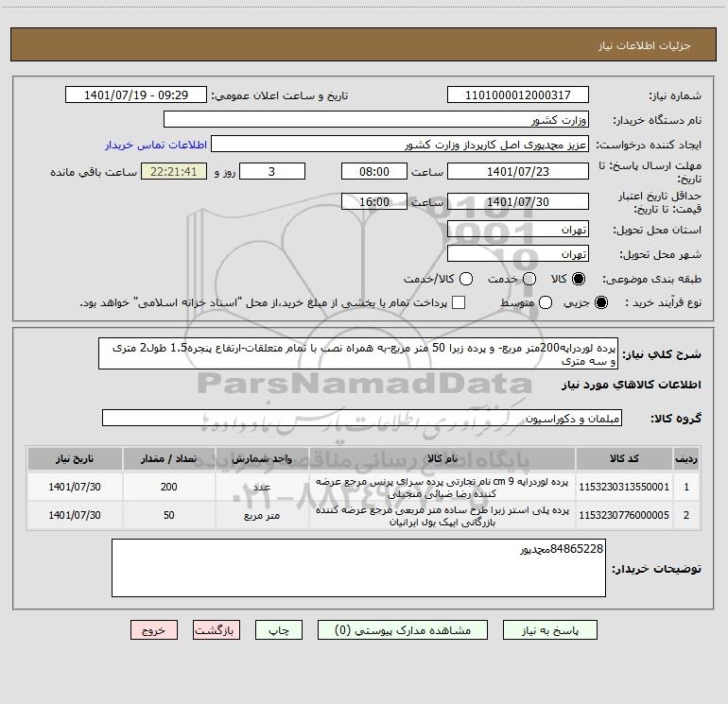Click the بازگشت back button
Viewport: 728px width, 704px height.
click(217, 630)
